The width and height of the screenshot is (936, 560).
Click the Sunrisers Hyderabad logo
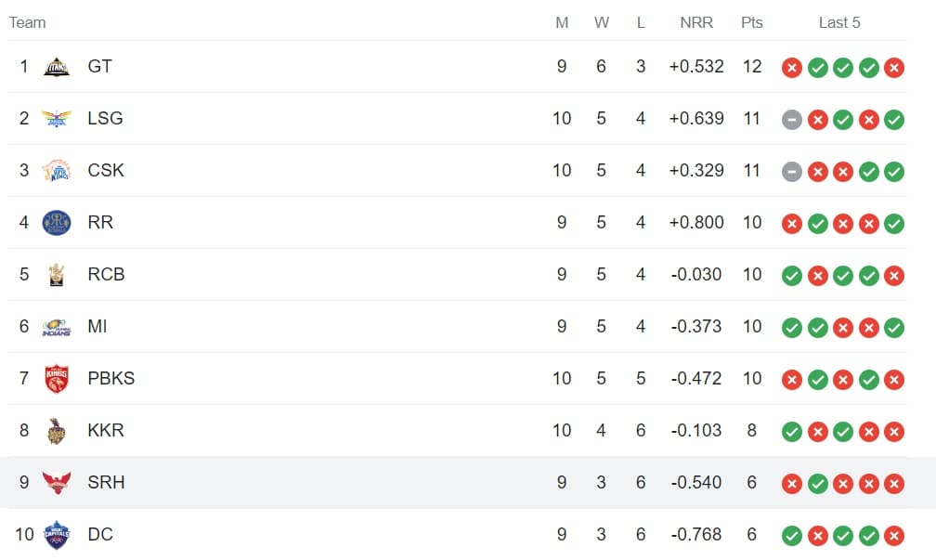pos(57,483)
